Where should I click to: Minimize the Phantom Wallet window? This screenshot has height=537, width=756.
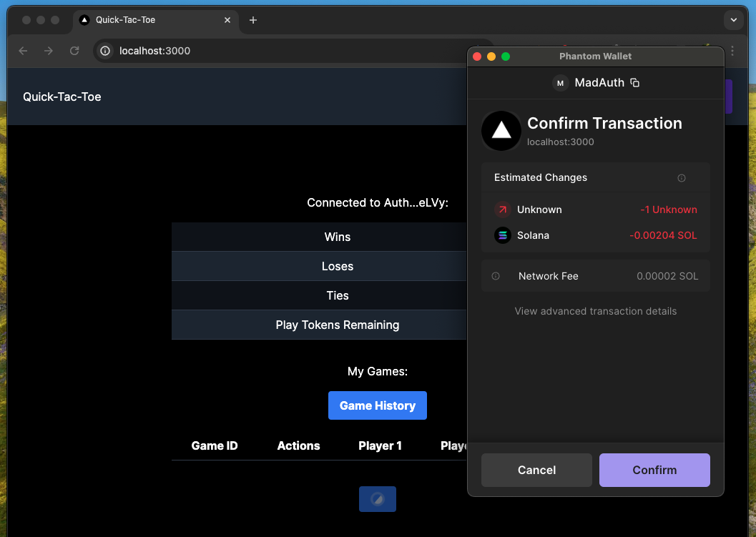coord(491,56)
